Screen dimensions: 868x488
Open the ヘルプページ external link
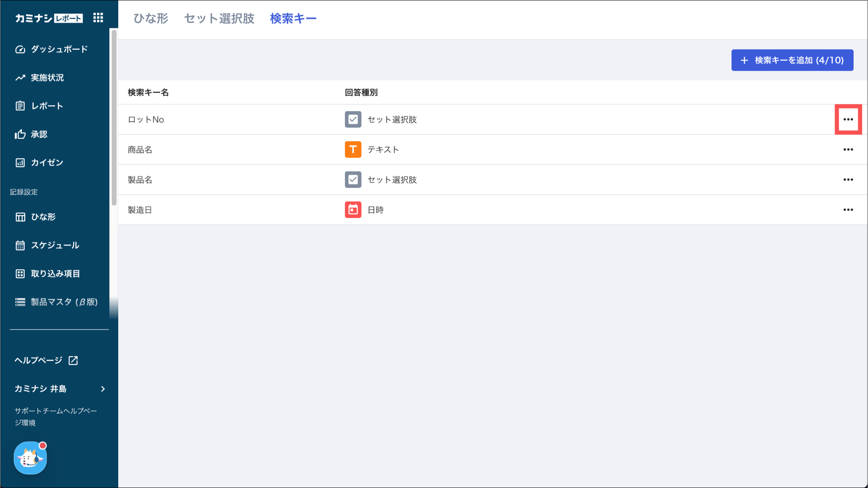46,360
